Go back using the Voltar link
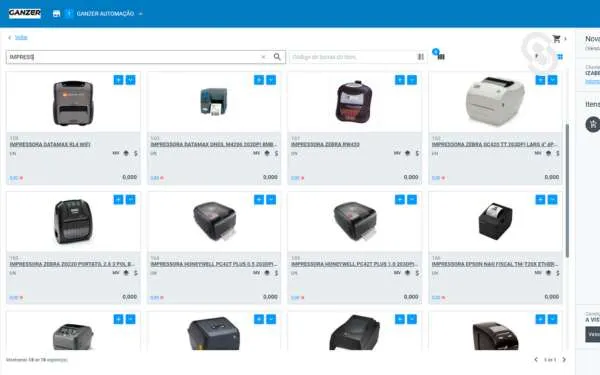This screenshot has height=375, width=600. pyautogui.click(x=21, y=38)
